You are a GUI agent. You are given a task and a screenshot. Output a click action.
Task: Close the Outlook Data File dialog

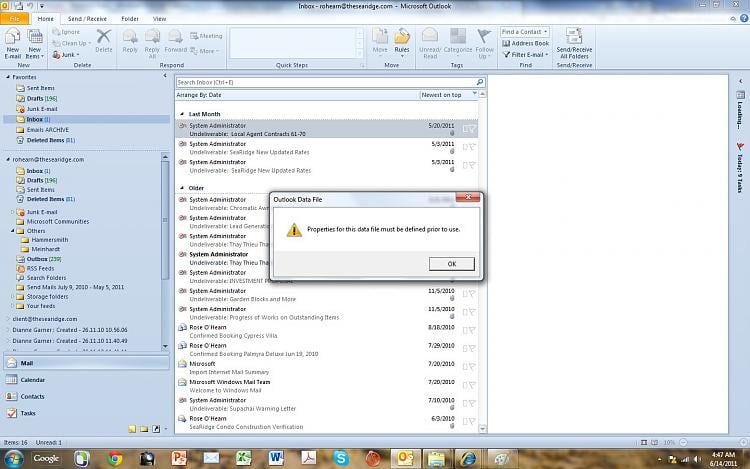click(x=468, y=197)
